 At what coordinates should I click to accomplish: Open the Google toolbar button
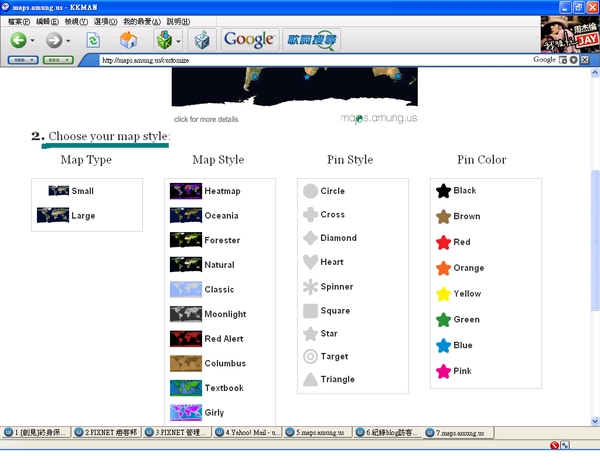point(250,40)
